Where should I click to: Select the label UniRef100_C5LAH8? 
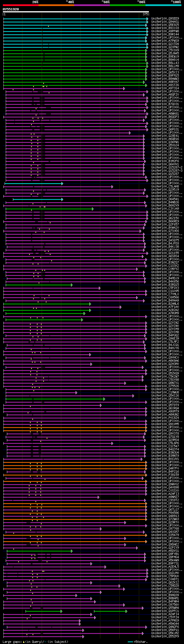(x=165, y=186)
